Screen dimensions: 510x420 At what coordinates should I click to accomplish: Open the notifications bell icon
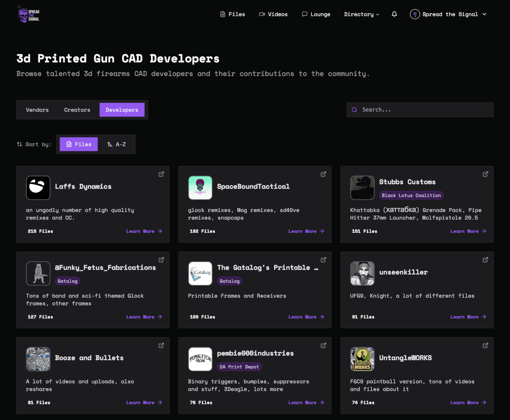394,14
